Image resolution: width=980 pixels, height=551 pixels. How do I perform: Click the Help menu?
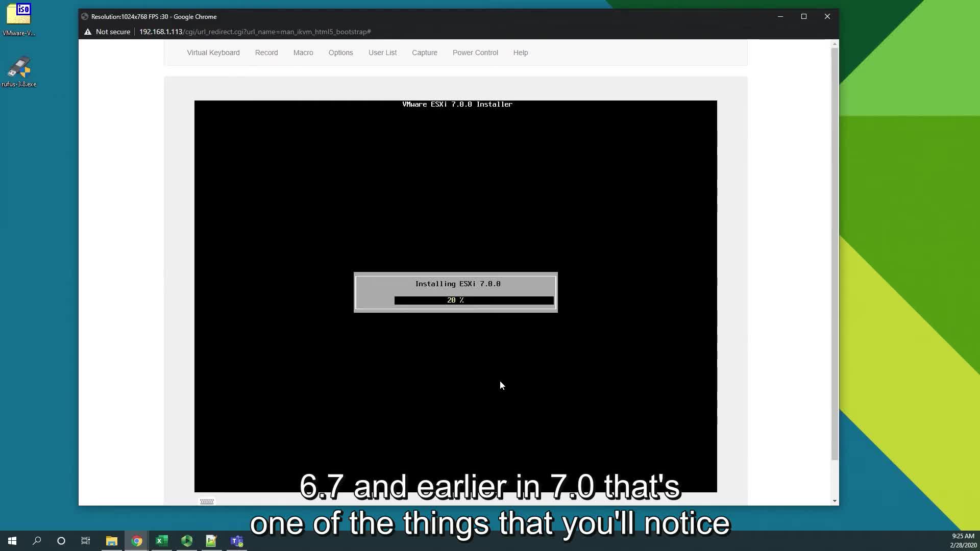tap(520, 53)
